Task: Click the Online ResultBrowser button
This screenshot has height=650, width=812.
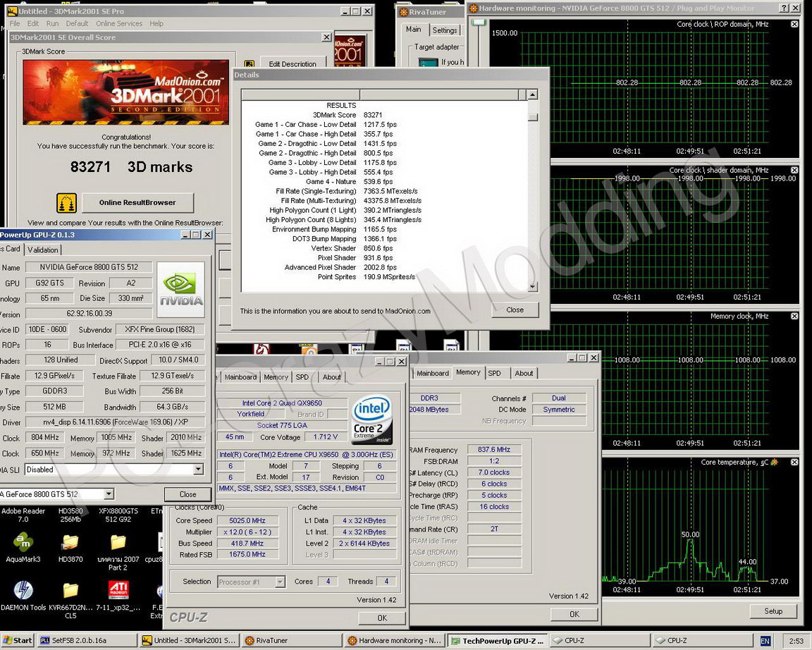Action: pos(137,202)
